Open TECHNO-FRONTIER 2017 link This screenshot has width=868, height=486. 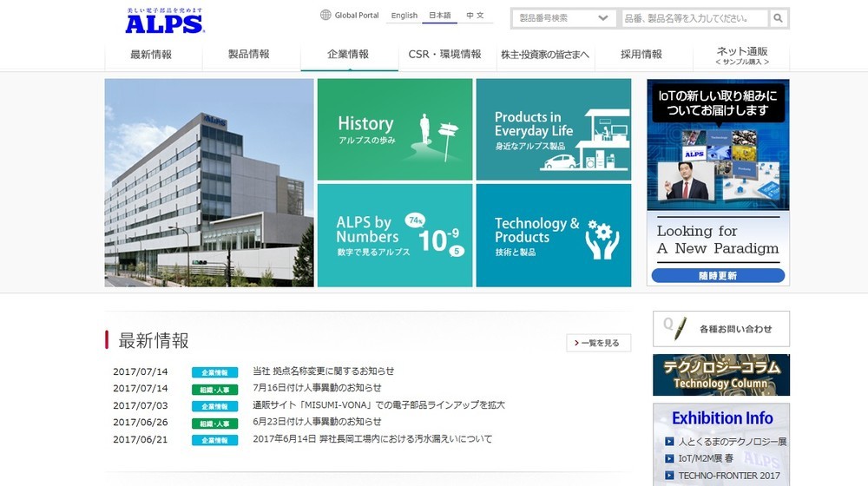point(729,476)
